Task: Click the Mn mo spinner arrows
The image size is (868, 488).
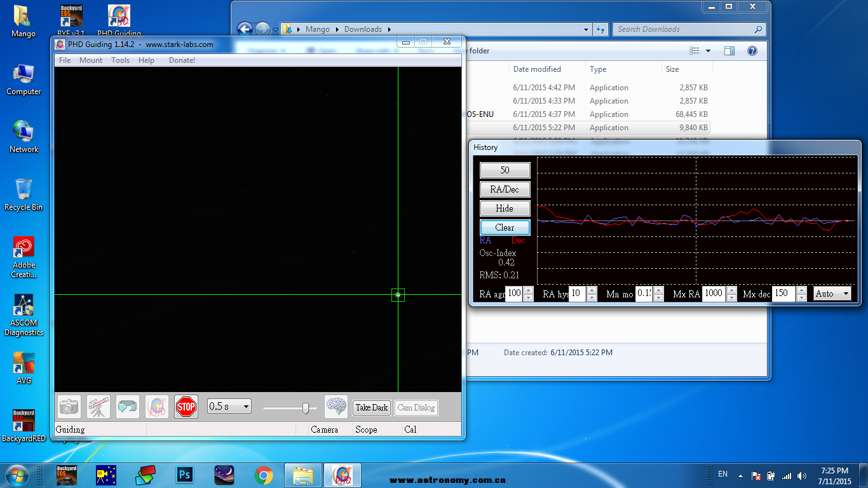Action: tap(658, 294)
